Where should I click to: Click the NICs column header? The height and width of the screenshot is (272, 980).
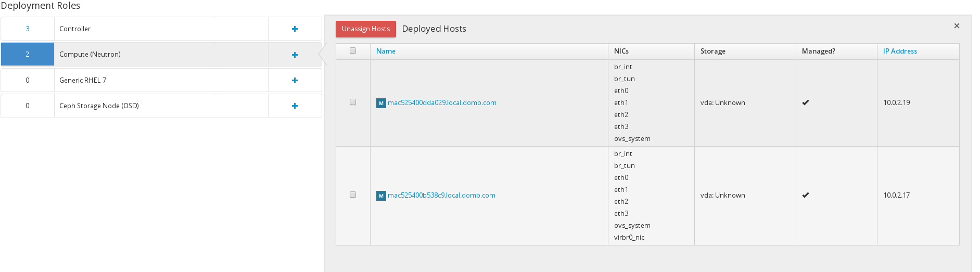coord(621,51)
